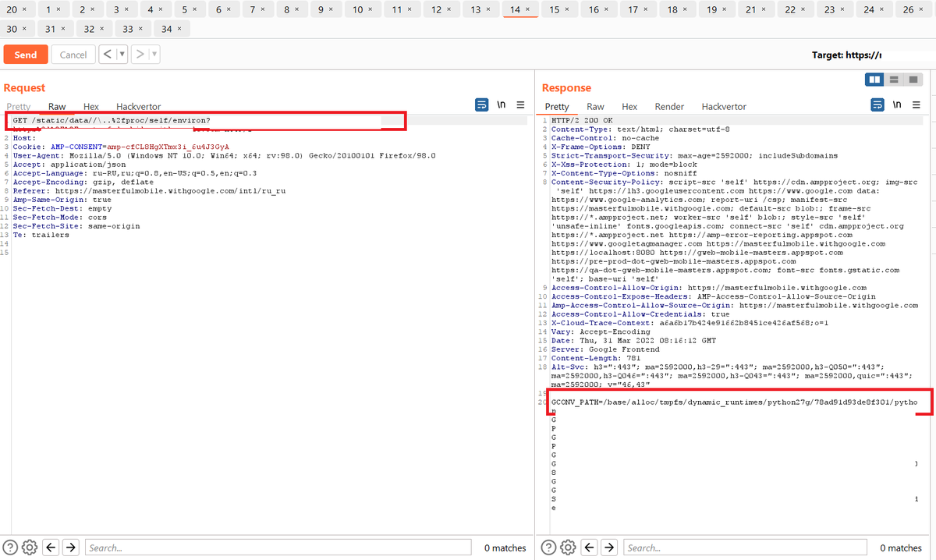Open the Request panel hamburger menu
Viewport: 936px width, 560px height.
[521, 105]
